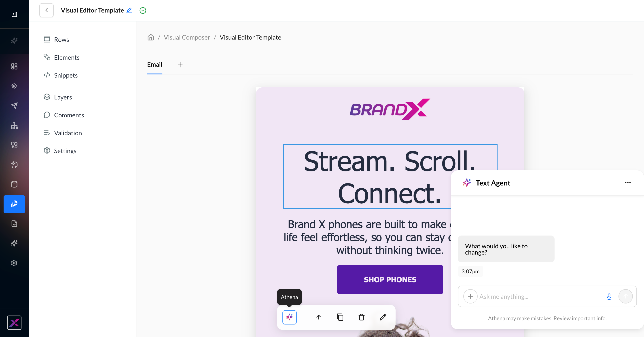This screenshot has height=337, width=644.
Task: Open the paper plane campaigns icon
Action: [x=14, y=106]
